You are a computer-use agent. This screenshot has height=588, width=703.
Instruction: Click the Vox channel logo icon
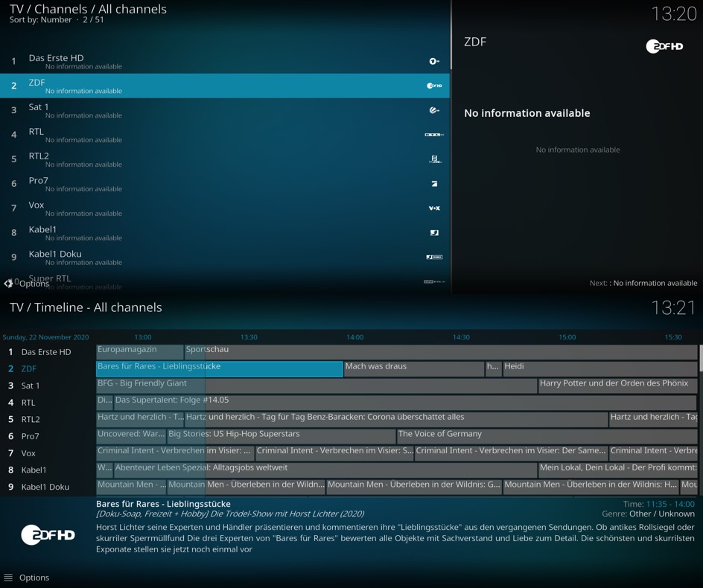(x=434, y=208)
